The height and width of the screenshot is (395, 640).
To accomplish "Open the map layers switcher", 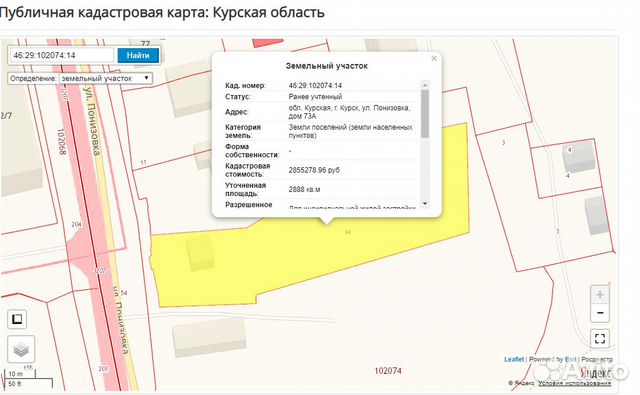I will coord(21,349).
